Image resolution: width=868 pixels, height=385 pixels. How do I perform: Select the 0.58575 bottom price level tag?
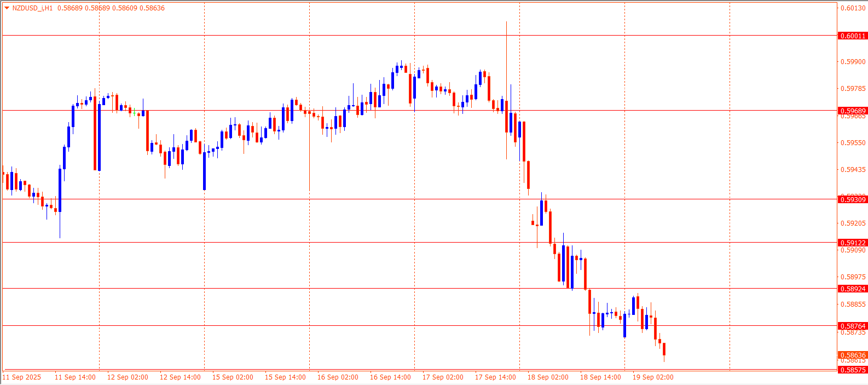(x=852, y=370)
